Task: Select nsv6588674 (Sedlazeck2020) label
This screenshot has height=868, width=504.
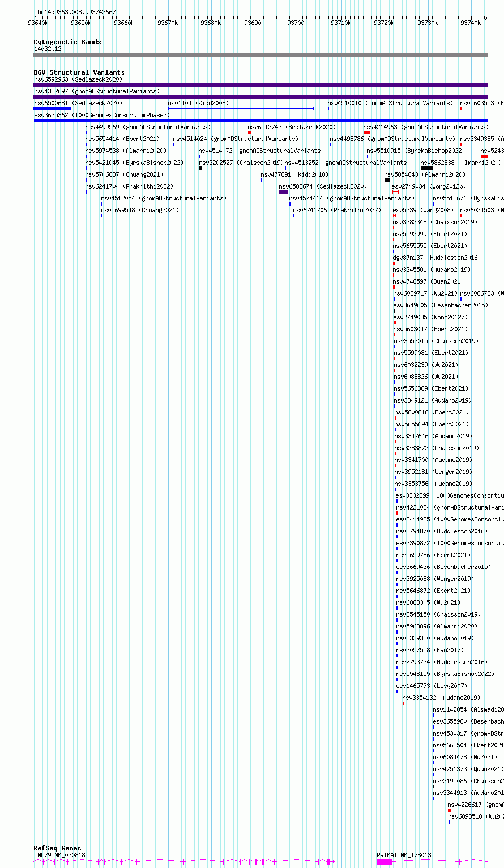Action: [x=323, y=186]
